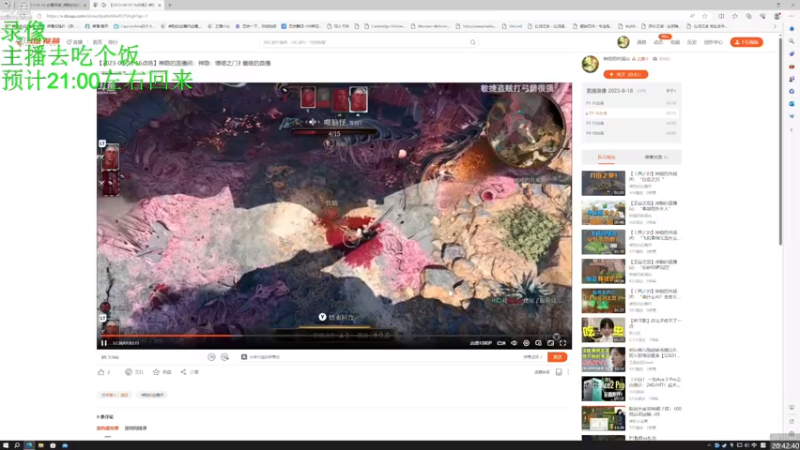Screen dimensions: 800x450
Task: Open the three-dot more options below player
Action: pyautogui.click(x=568, y=372)
